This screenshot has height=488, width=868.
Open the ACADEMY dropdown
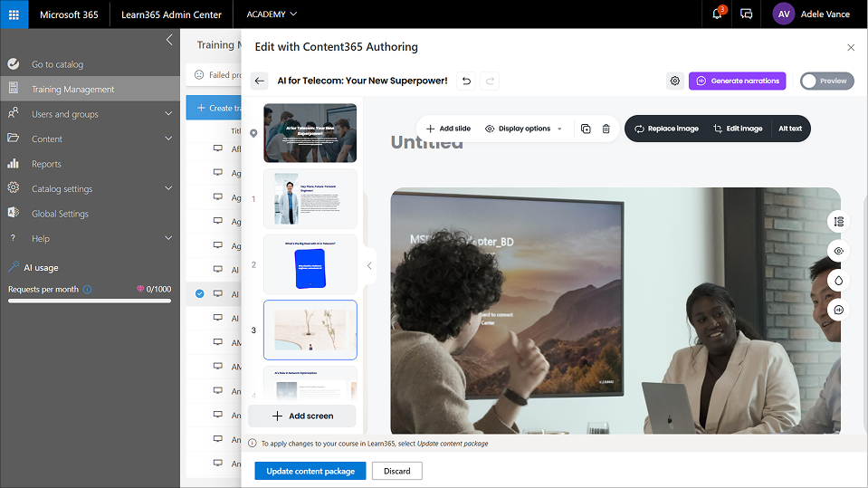click(x=272, y=14)
